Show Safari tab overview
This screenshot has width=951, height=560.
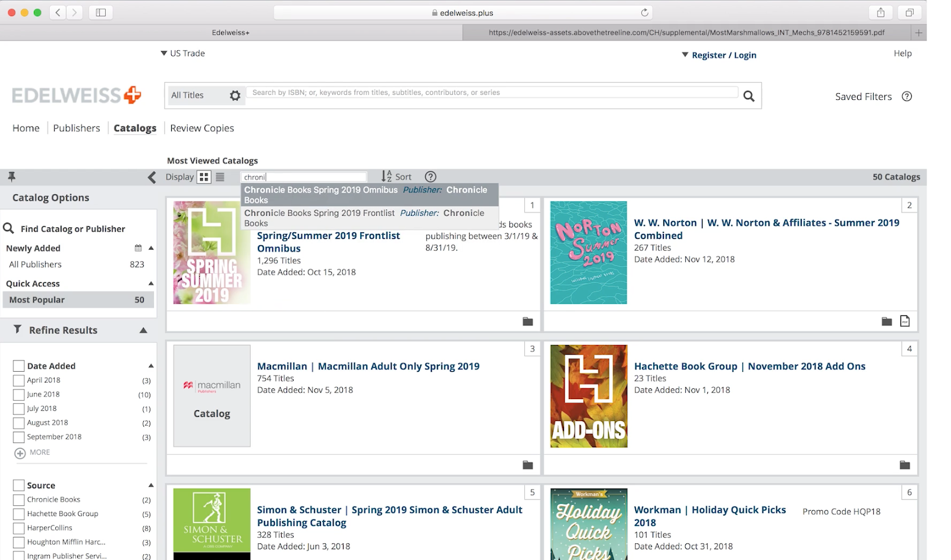tap(909, 12)
